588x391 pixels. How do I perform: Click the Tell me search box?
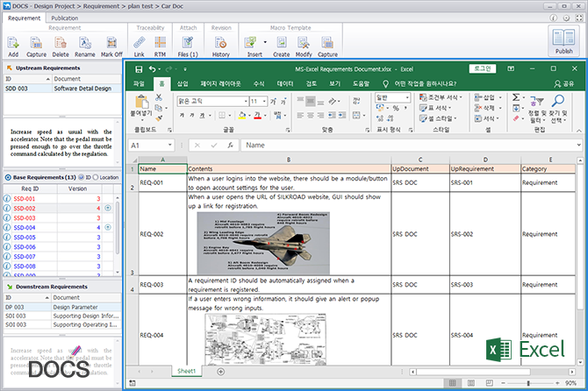click(420, 83)
